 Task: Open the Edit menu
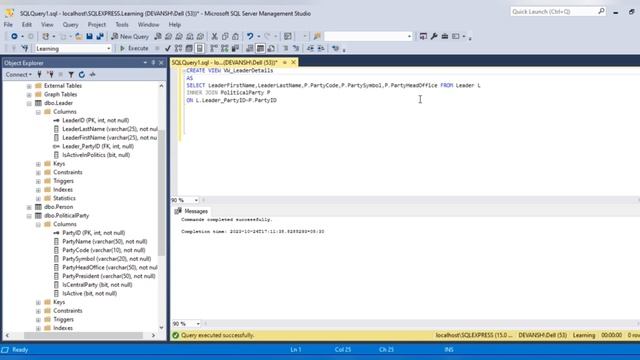[x=27, y=24]
